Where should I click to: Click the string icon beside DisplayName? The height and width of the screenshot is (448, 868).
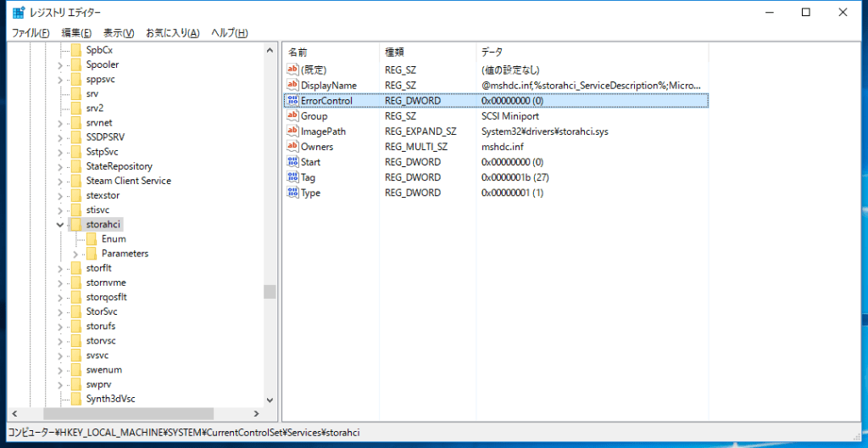292,86
